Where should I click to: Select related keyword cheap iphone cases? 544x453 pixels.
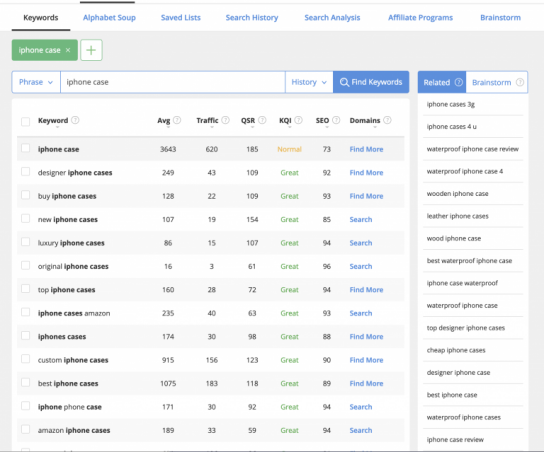tap(456, 350)
